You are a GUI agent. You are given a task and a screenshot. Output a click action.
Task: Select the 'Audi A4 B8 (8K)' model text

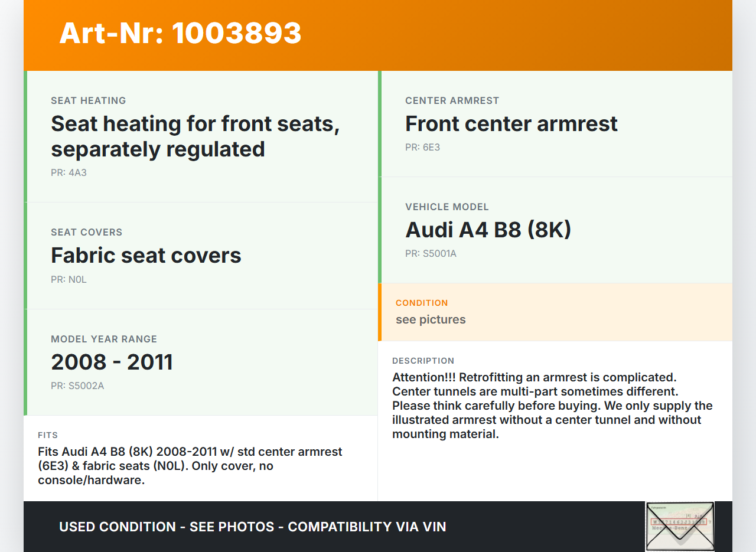click(x=488, y=230)
